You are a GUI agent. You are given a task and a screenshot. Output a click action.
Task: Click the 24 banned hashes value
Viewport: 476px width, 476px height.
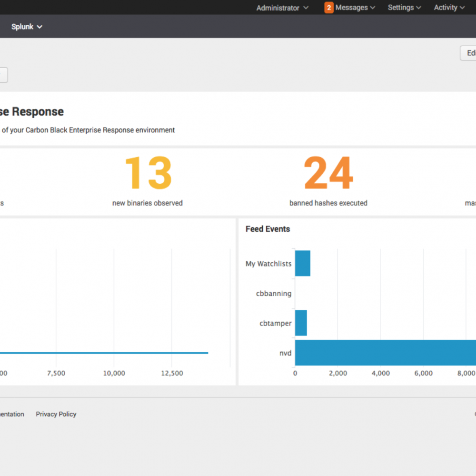(x=328, y=174)
